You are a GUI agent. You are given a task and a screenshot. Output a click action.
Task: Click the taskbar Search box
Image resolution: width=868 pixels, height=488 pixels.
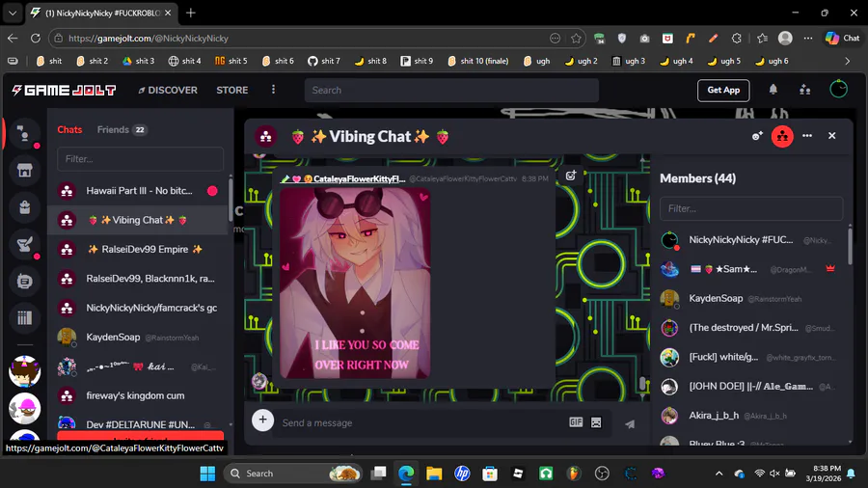click(x=293, y=474)
